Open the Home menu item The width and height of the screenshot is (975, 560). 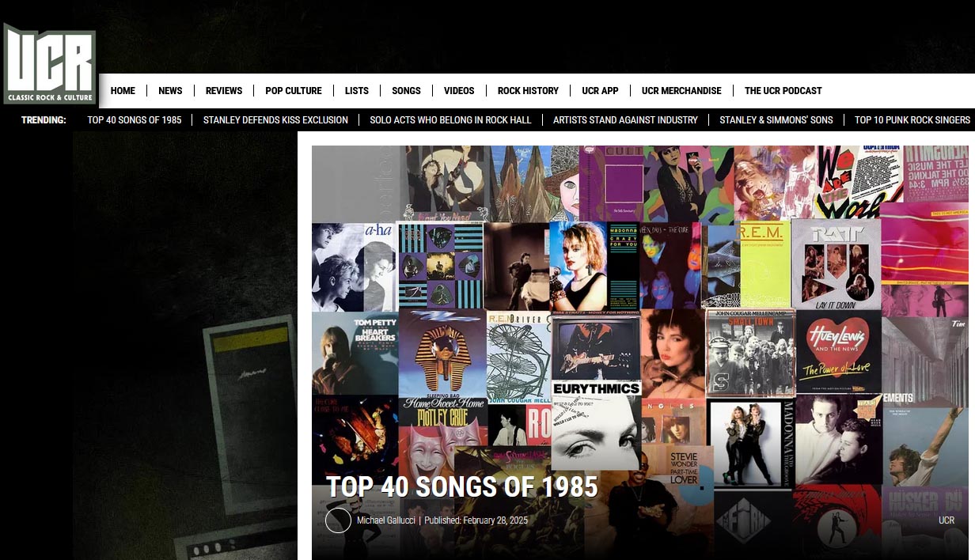pos(123,91)
